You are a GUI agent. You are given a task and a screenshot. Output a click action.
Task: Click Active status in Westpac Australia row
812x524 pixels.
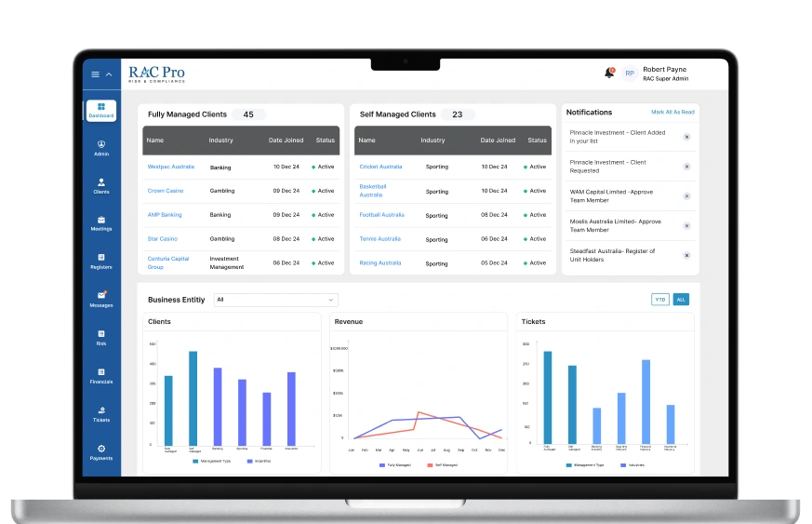323,167
